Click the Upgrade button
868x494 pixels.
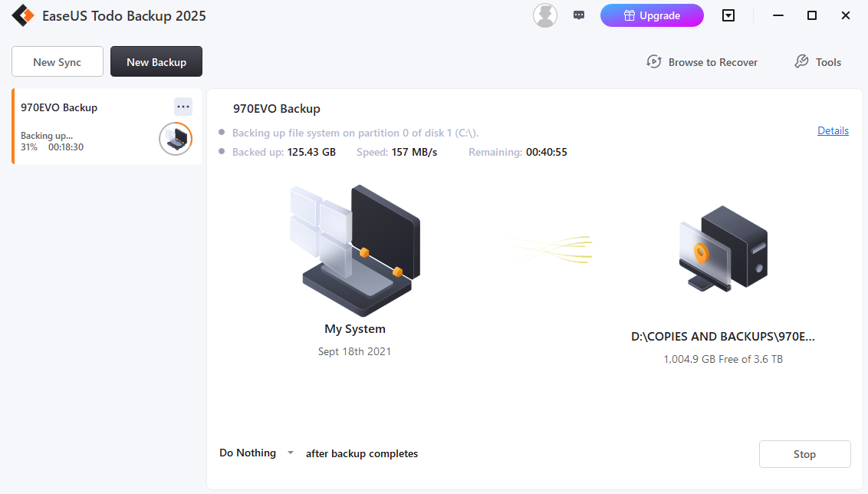652,15
